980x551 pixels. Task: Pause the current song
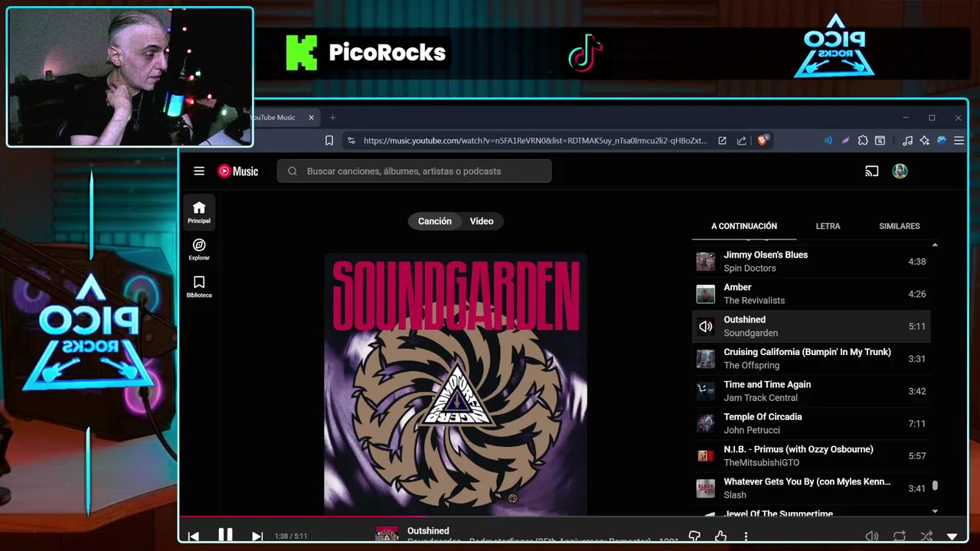pyautogui.click(x=225, y=536)
